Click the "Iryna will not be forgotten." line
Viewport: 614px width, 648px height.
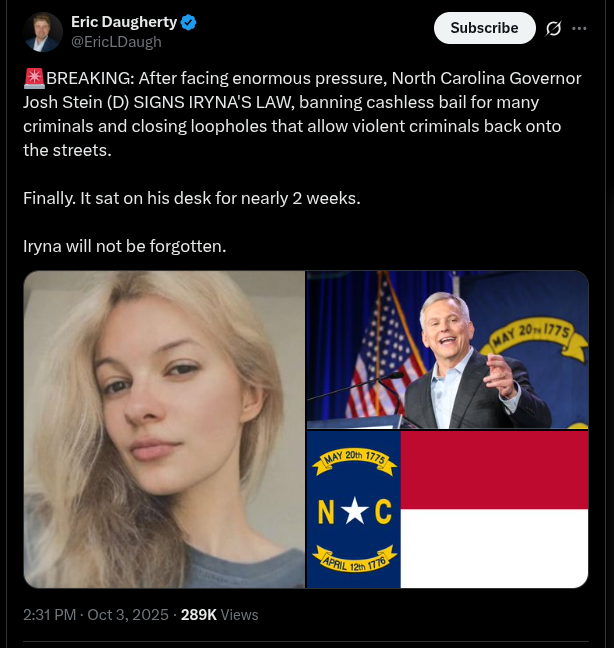tap(125, 245)
